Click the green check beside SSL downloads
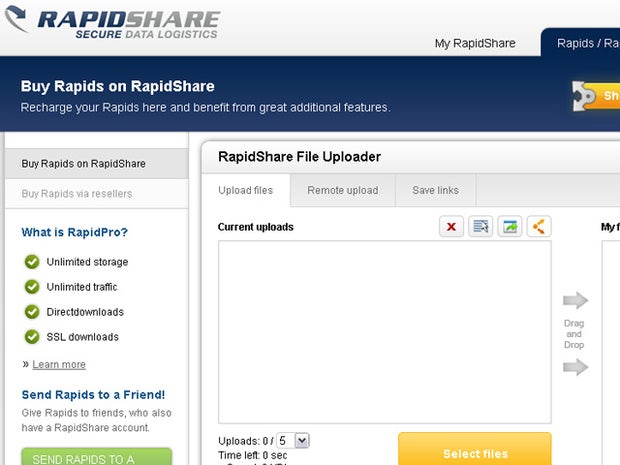This screenshot has height=465, width=620. pos(32,337)
